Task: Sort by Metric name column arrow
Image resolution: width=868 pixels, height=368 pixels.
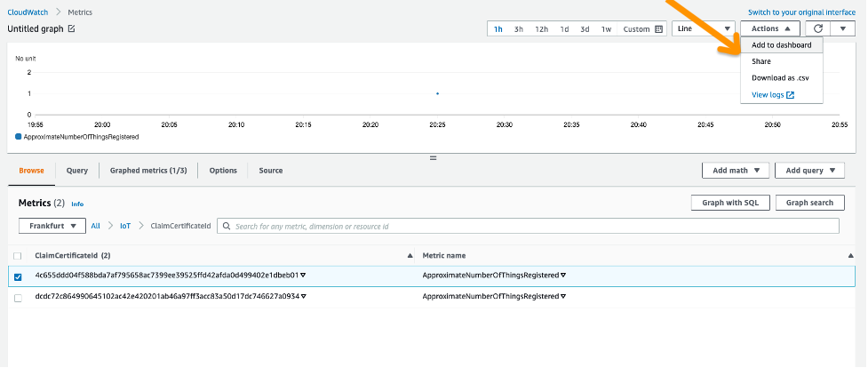Action: tap(851, 256)
